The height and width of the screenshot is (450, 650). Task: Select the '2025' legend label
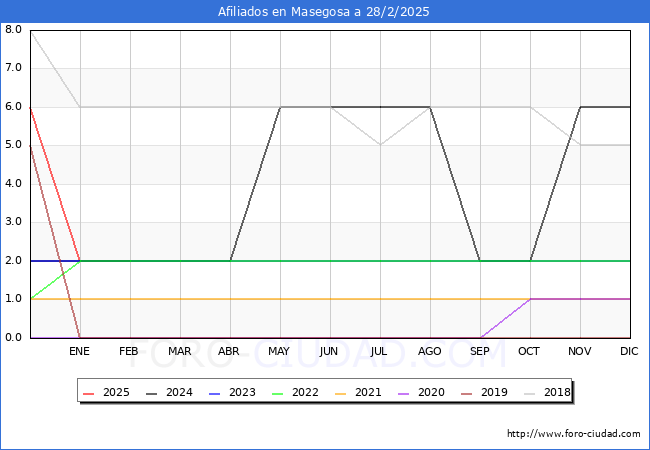click(116, 392)
